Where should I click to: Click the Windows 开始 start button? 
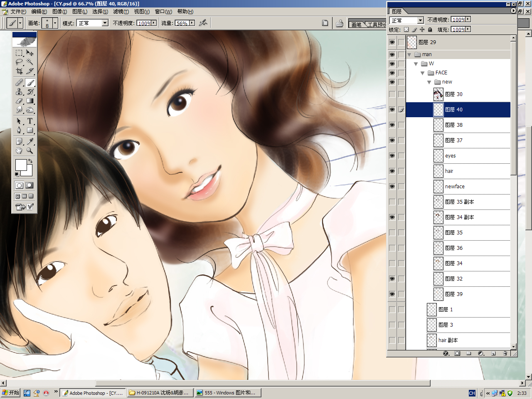(10, 393)
